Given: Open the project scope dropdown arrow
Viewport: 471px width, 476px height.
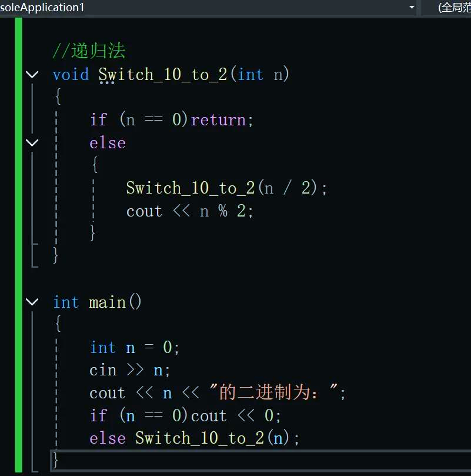Looking at the screenshot, I should tap(412, 7).
